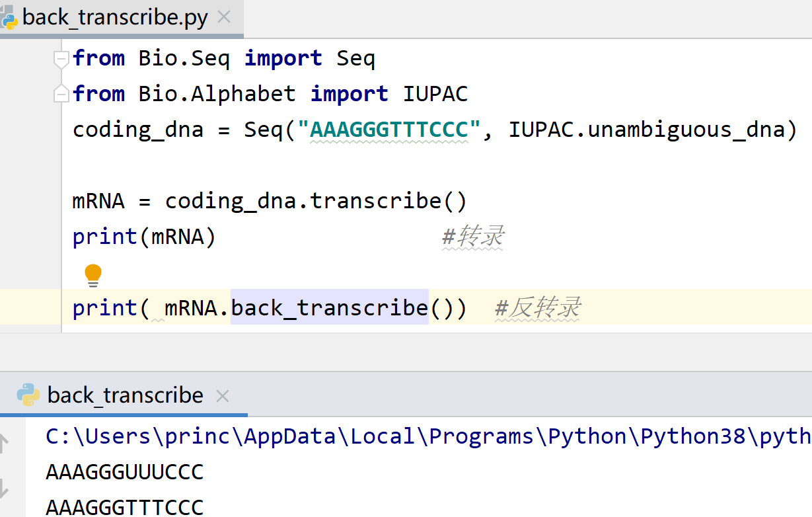Click the lightbulb quick-fix icon
812x517 pixels.
point(94,274)
